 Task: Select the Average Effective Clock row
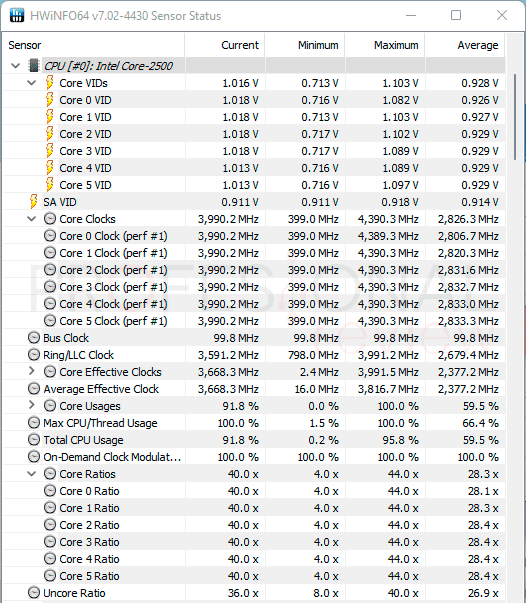(254, 389)
